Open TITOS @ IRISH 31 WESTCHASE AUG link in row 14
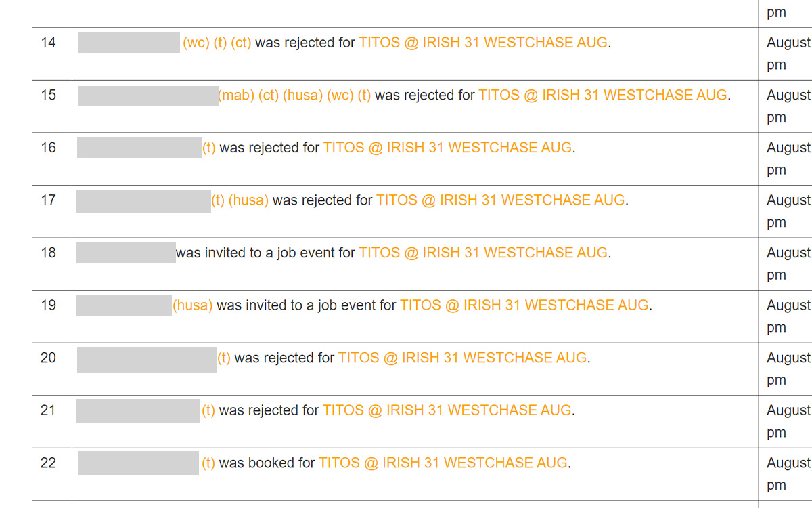 click(483, 43)
